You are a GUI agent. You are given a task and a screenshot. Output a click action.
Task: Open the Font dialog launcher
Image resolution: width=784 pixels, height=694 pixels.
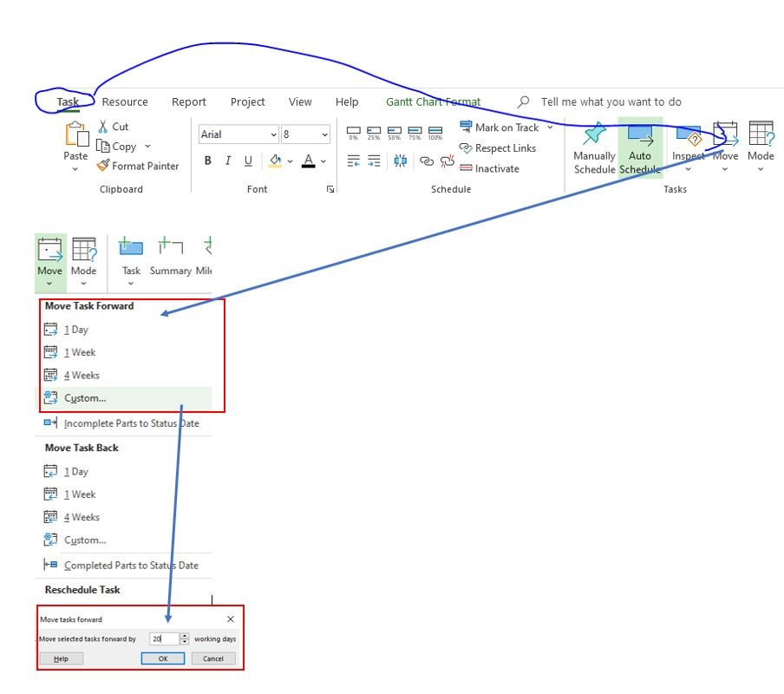tap(330, 189)
